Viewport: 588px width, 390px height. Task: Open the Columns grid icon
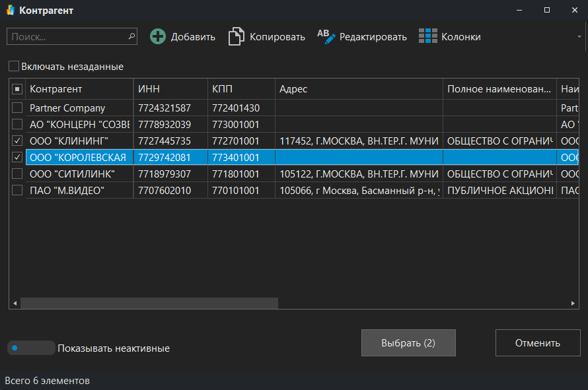[428, 37]
